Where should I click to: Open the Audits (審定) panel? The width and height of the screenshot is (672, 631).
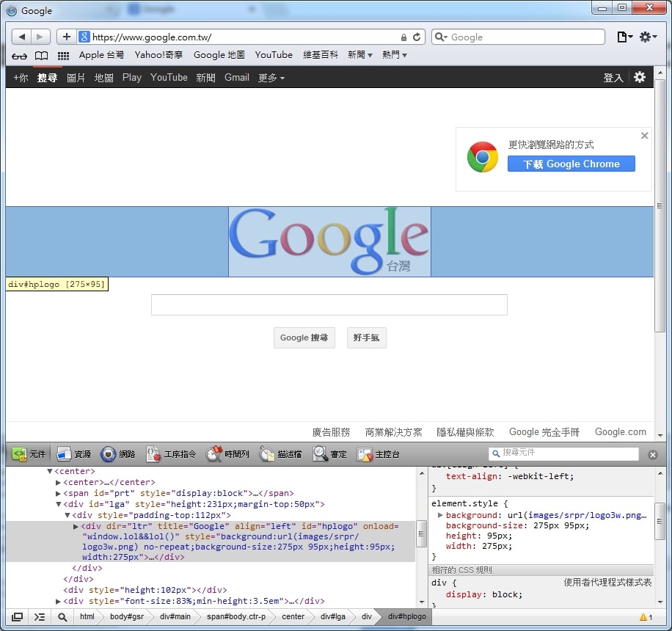pyautogui.click(x=329, y=454)
